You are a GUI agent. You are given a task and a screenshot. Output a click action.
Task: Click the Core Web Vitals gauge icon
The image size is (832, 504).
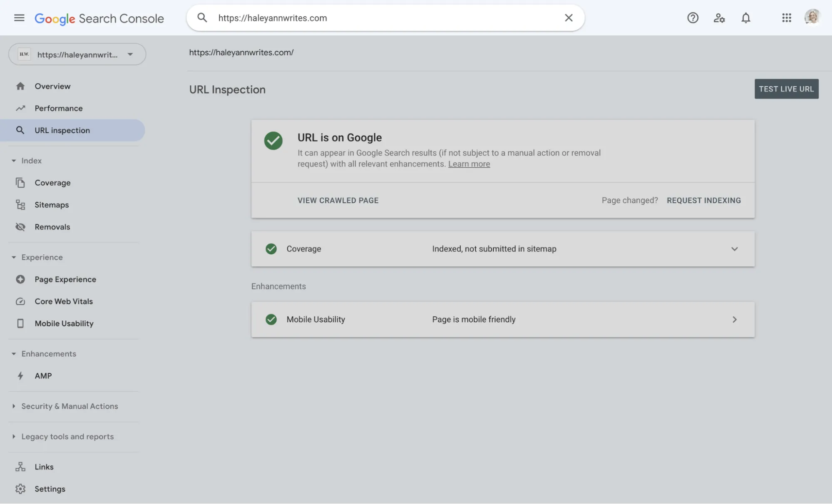coord(20,301)
